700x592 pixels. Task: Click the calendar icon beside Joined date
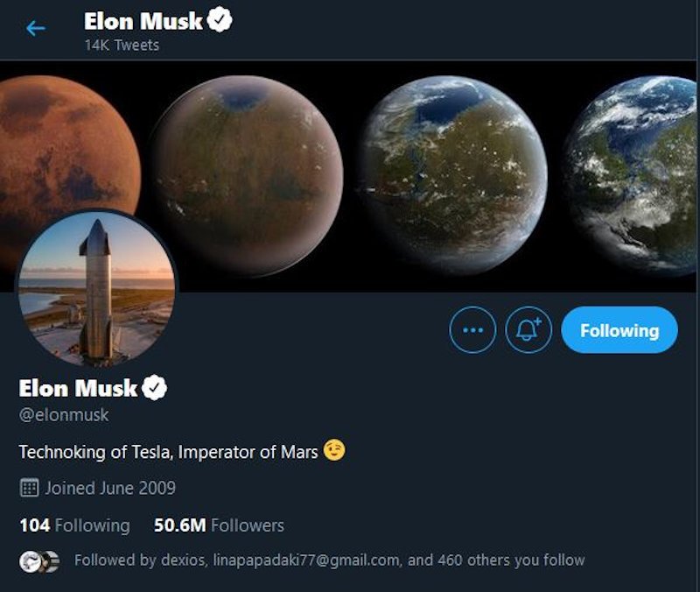click(29, 488)
